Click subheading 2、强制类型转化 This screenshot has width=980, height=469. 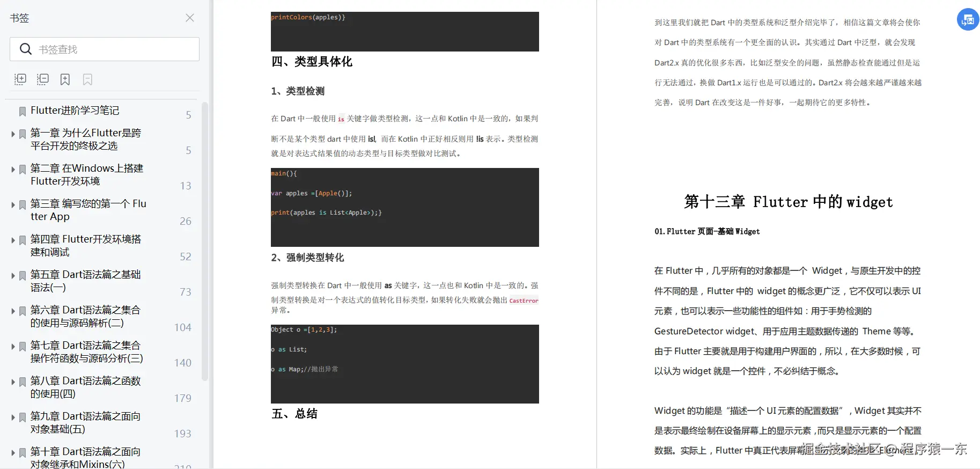(307, 258)
